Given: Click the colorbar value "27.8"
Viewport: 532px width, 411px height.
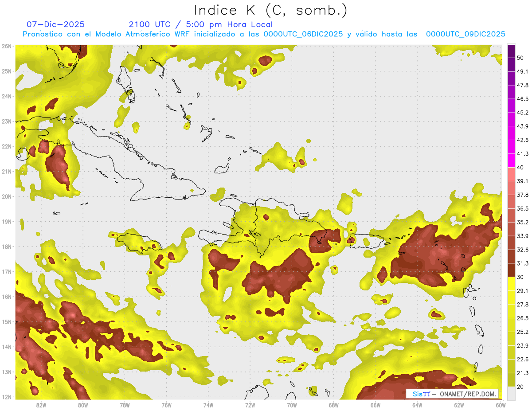Looking at the screenshot, I should pos(523,304).
